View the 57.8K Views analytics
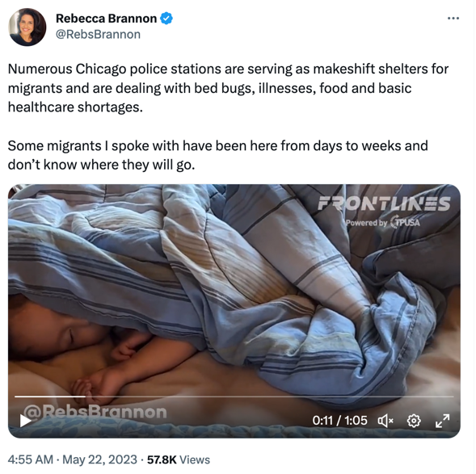The image size is (476, 474). (x=179, y=459)
